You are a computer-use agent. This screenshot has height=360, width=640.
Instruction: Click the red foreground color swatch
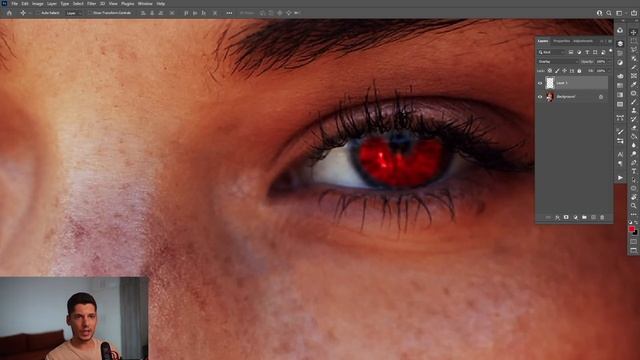[x=631, y=229]
